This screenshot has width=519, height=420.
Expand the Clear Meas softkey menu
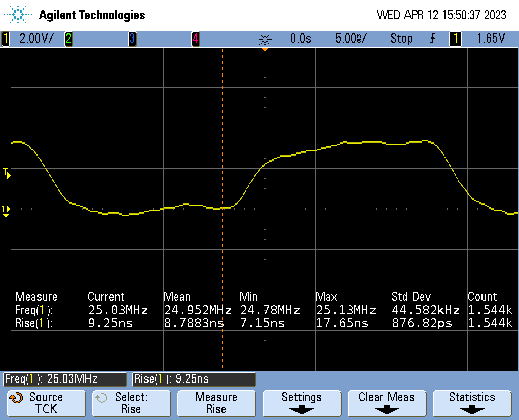point(387,403)
